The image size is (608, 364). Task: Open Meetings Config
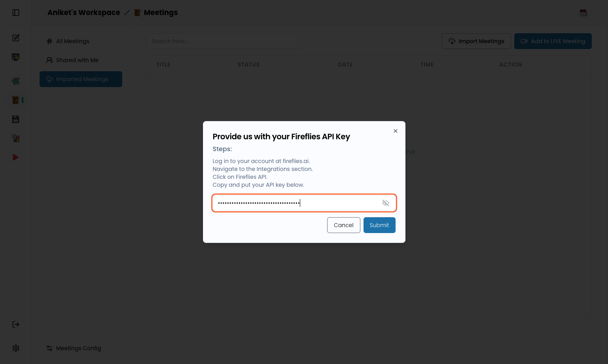point(78,348)
